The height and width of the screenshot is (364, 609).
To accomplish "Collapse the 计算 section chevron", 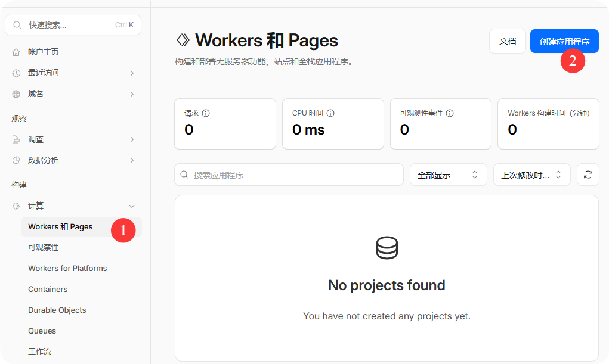I will tap(132, 206).
